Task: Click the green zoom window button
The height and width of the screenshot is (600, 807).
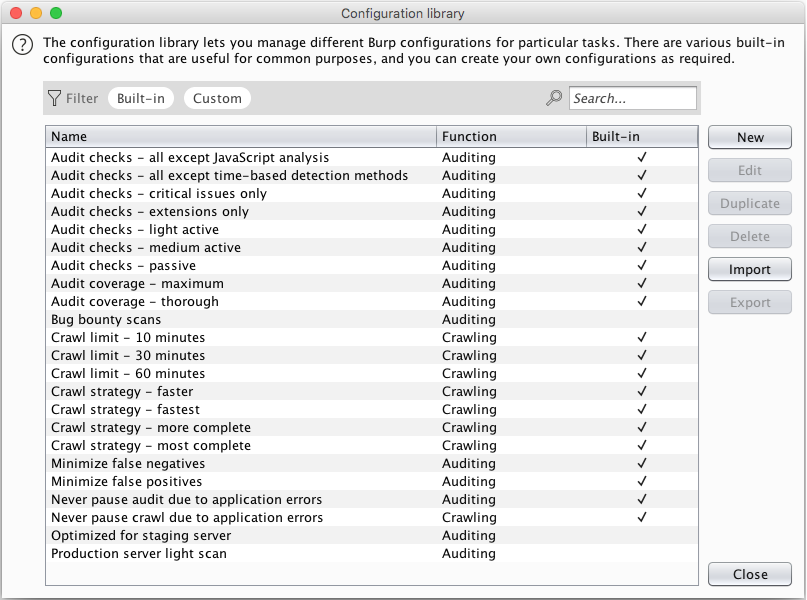Action: (x=56, y=13)
